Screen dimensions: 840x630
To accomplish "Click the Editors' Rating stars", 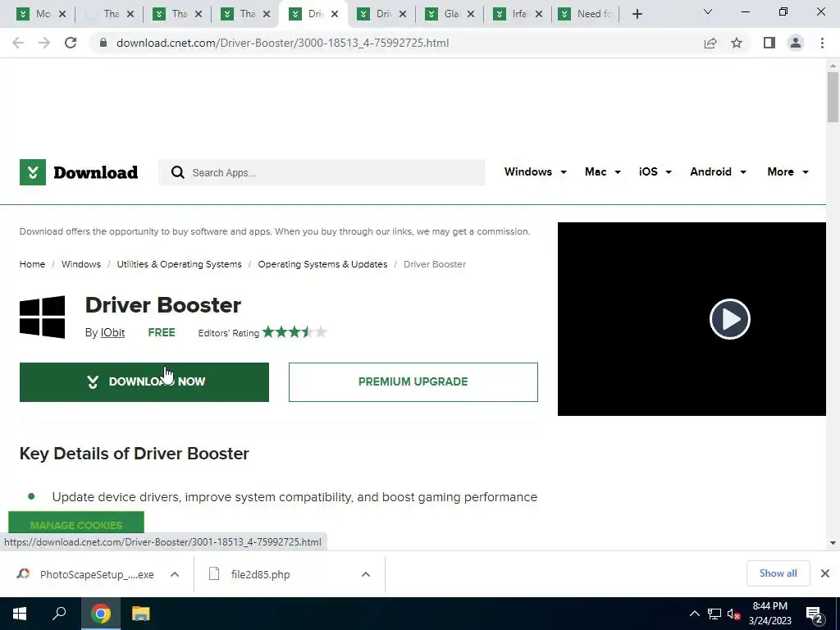I will click(294, 332).
